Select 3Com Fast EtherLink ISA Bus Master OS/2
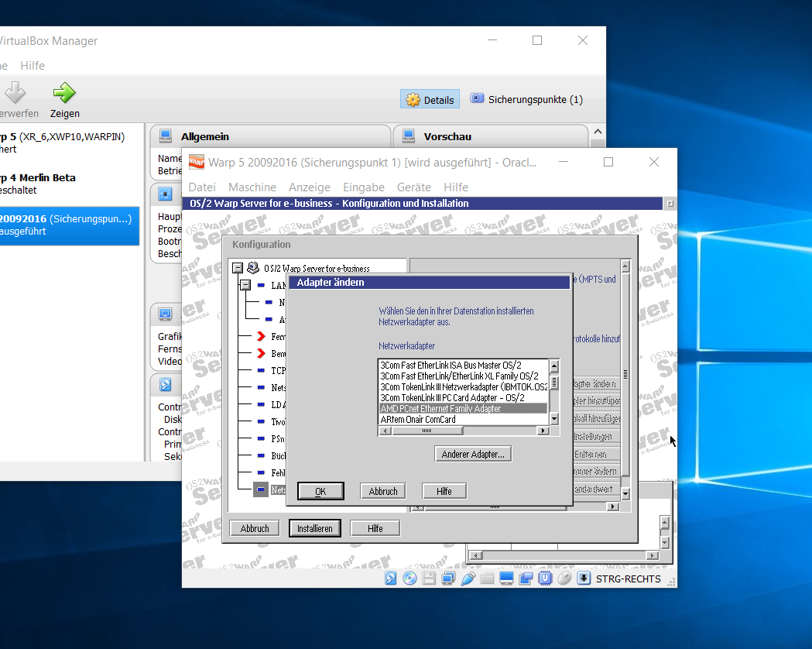The width and height of the screenshot is (812, 649). [x=464, y=366]
